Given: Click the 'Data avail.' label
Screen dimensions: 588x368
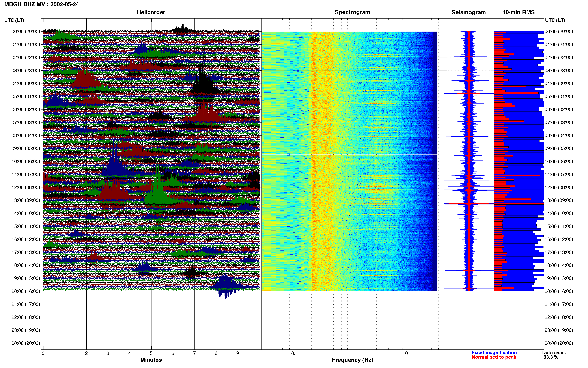Looking at the screenshot, I should pyautogui.click(x=554, y=352).
